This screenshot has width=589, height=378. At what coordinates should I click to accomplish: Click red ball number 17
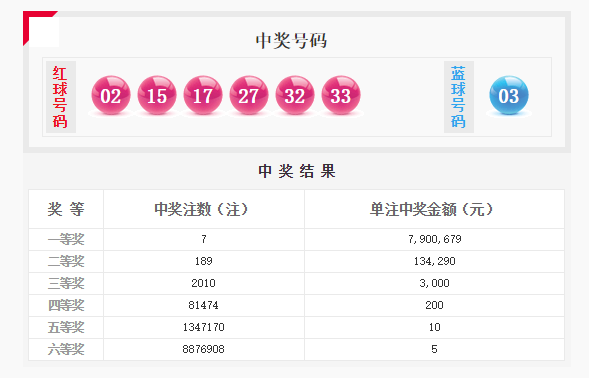(x=203, y=95)
